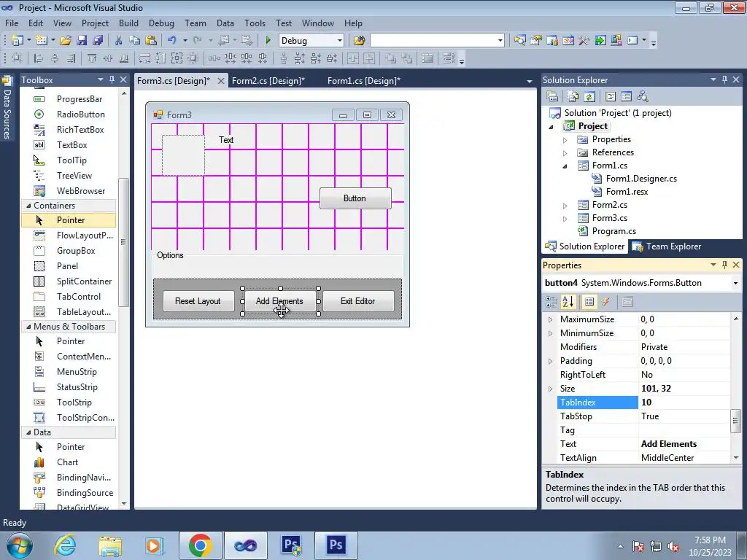747x560 pixels.
Task: Click the Windows Start orb
Action: pos(19,545)
